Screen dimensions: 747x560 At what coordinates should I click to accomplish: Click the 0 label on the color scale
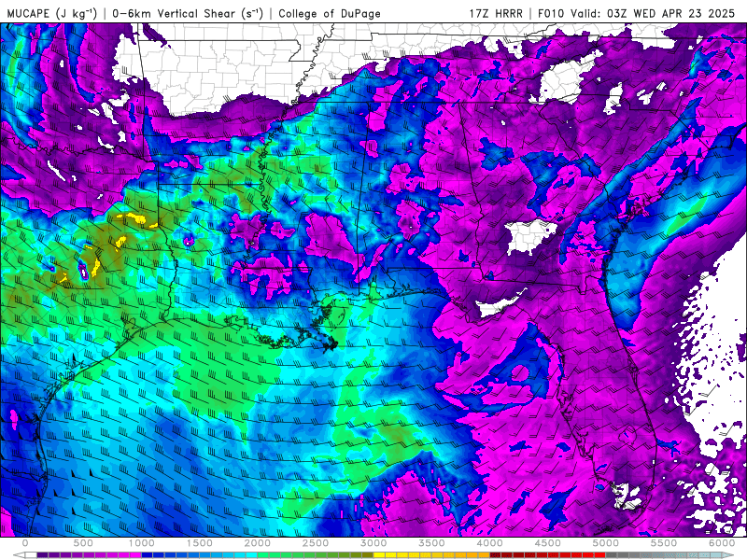[x=25, y=543]
